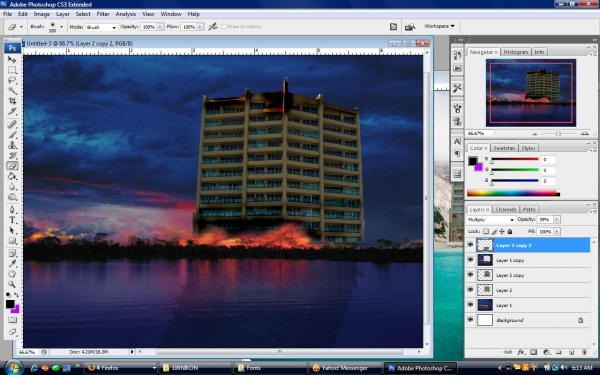
Task: Toggle visibility of Background layer
Action: point(470,320)
